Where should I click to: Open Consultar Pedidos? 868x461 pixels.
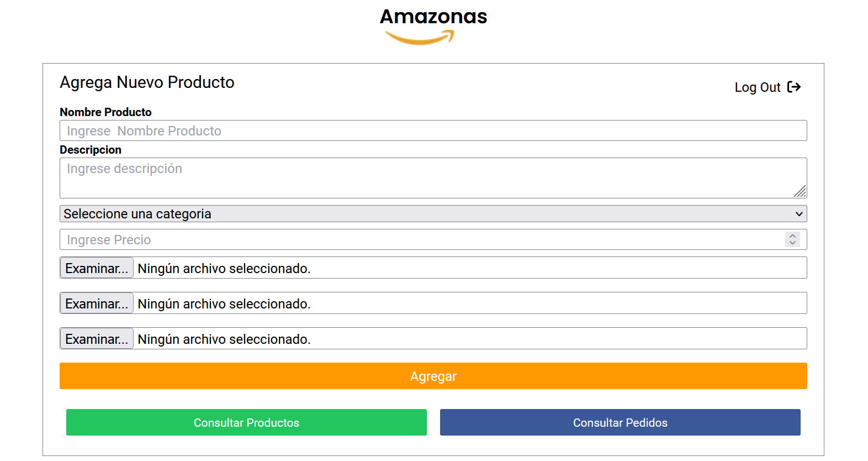pyautogui.click(x=620, y=422)
